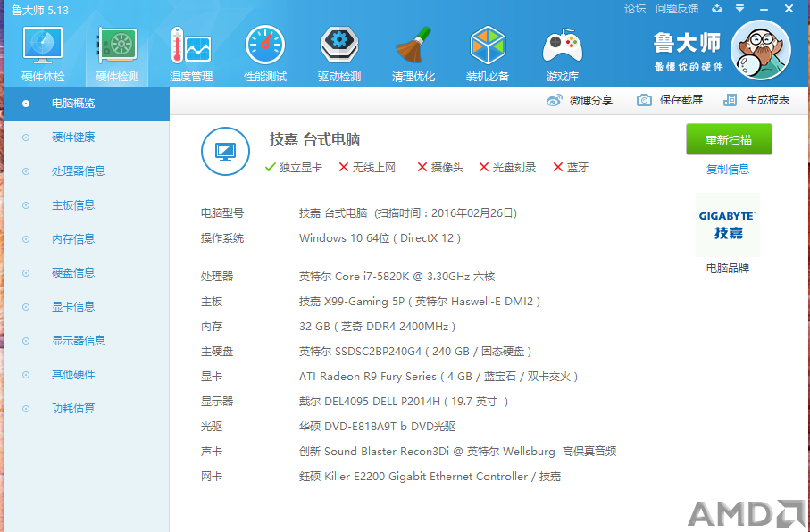This screenshot has height=532, width=810.
Task: Click the Weibo icon beside 微博分享
Action: tap(555, 100)
